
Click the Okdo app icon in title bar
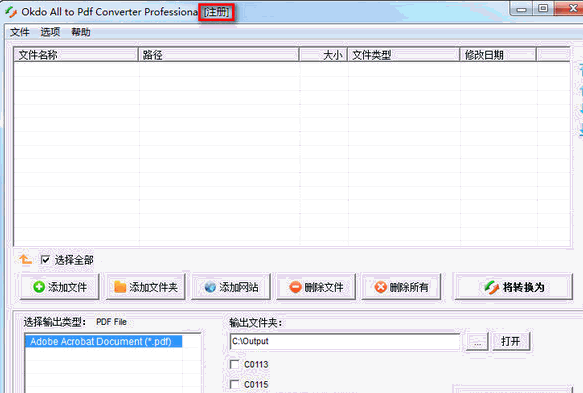pyautogui.click(x=11, y=12)
